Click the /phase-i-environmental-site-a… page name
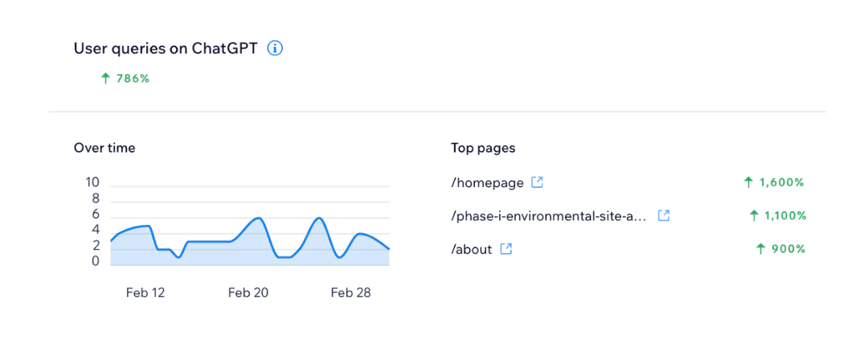Image resolution: width=868 pixels, height=343 pixels. [x=549, y=216]
